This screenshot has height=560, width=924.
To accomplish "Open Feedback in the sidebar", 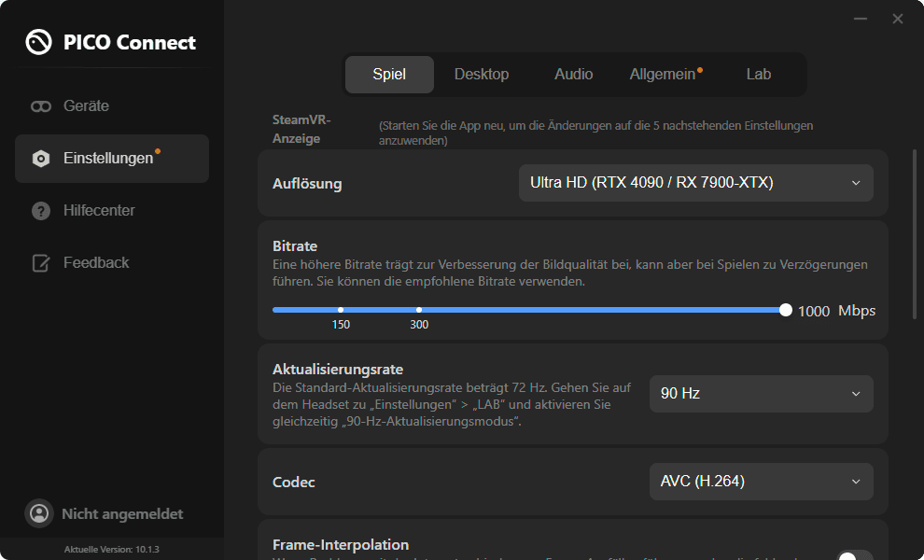I will pyautogui.click(x=112, y=263).
